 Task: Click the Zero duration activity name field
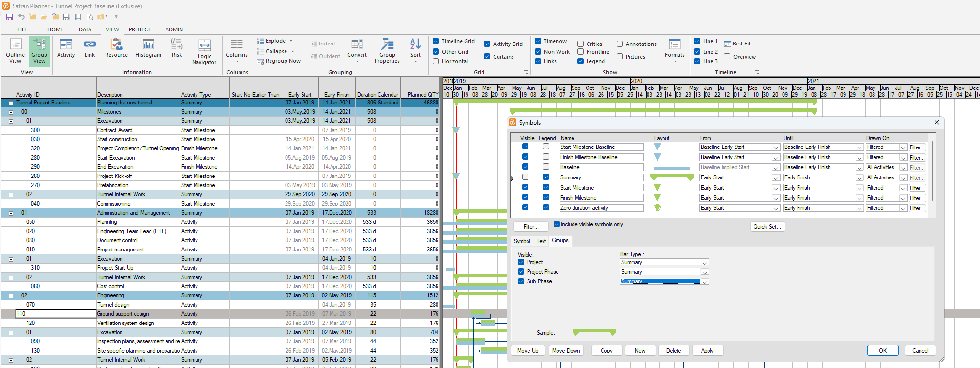click(x=602, y=208)
